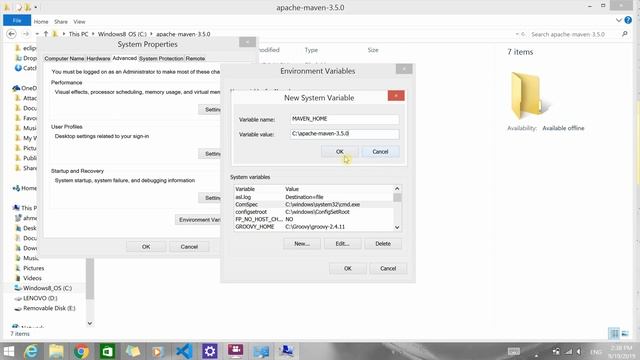Select the configsetroot variable row
640x360 pixels.
tap(313, 212)
